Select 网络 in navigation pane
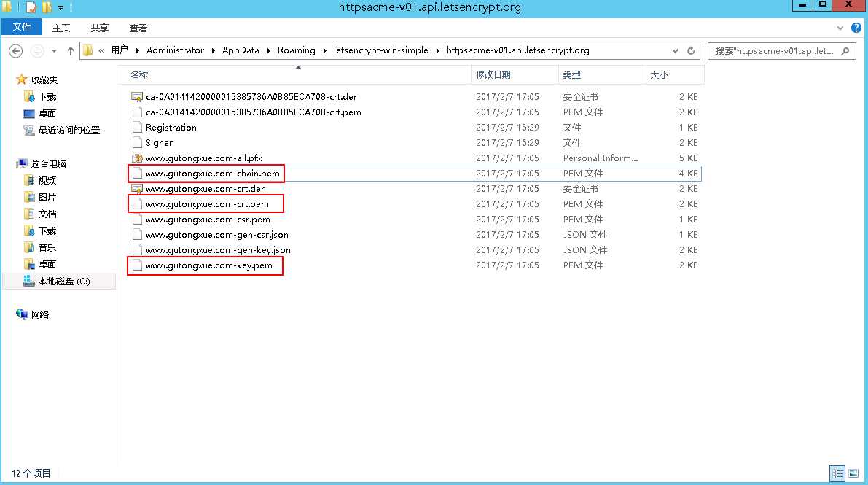The height and width of the screenshot is (485, 868). (40, 314)
